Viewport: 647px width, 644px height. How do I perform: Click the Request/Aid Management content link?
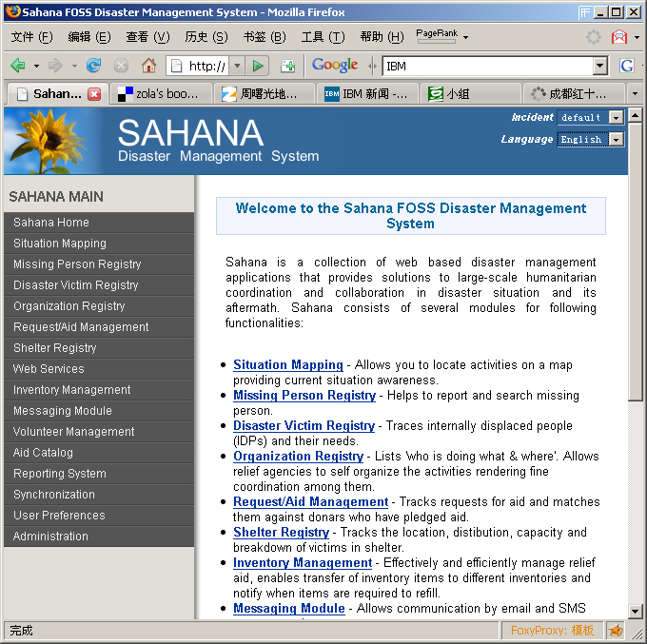pyautogui.click(x=310, y=501)
